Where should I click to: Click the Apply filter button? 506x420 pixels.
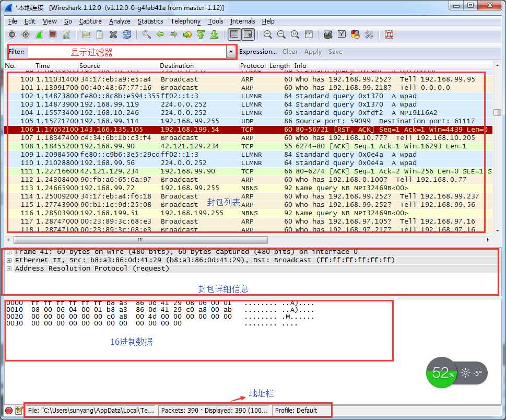click(313, 52)
